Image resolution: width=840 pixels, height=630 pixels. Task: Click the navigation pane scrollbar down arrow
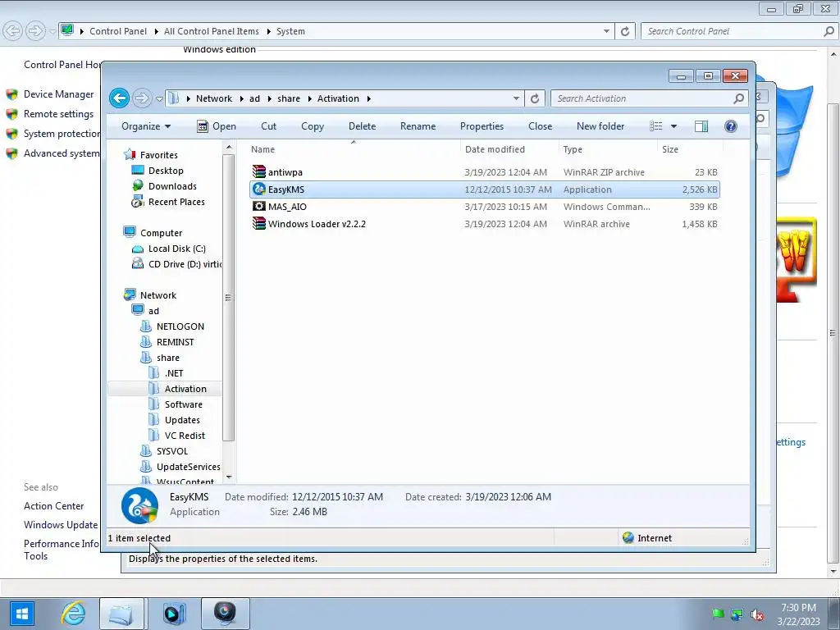(229, 477)
